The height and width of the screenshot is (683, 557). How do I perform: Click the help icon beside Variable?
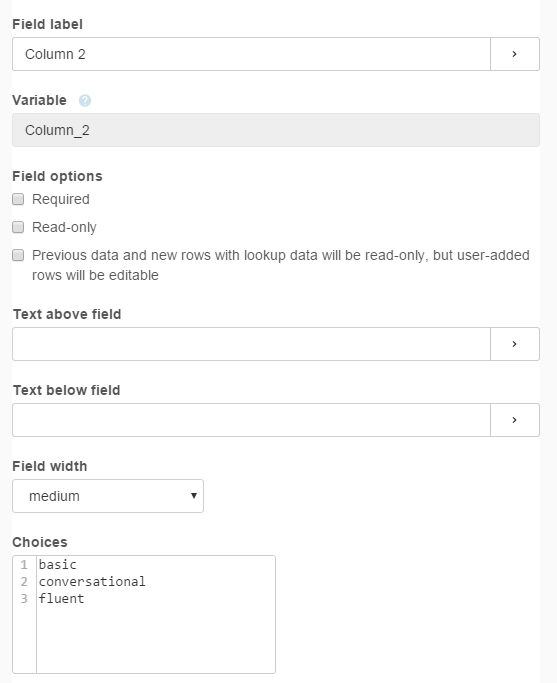click(85, 101)
